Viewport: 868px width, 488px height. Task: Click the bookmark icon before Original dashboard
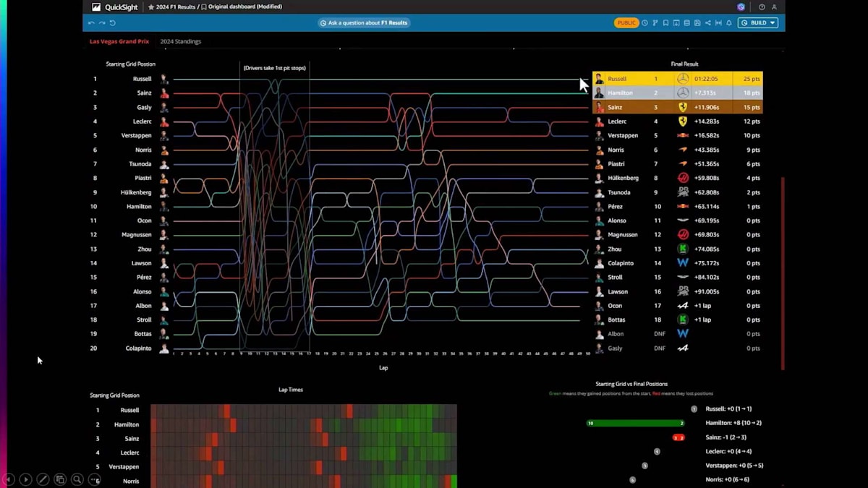pos(204,7)
